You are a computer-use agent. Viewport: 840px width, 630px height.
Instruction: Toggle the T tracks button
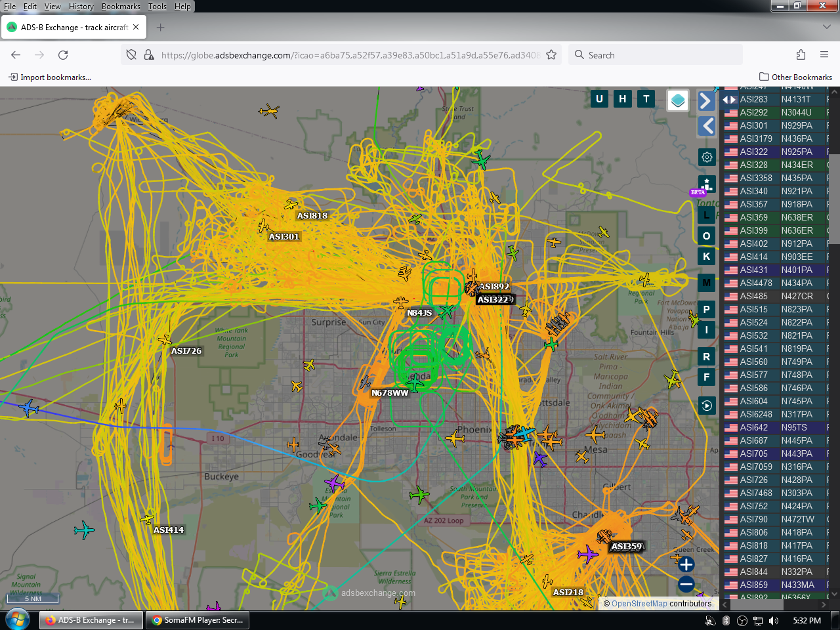tap(646, 99)
